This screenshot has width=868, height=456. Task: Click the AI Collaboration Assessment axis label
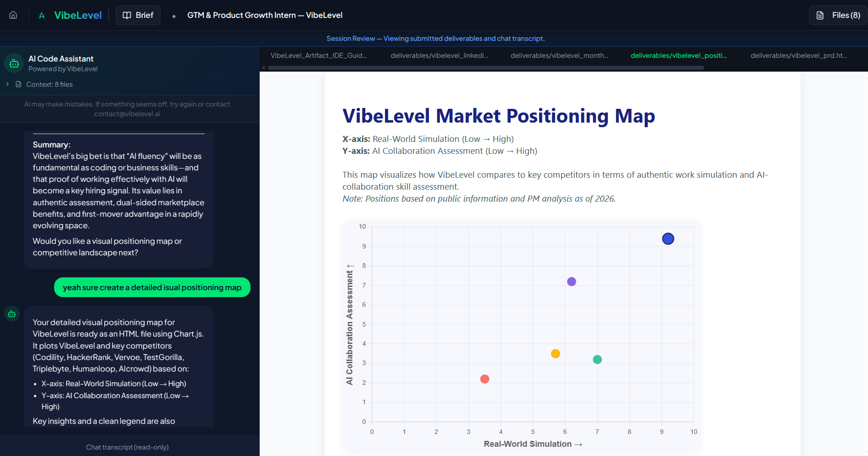pos(350,324)
